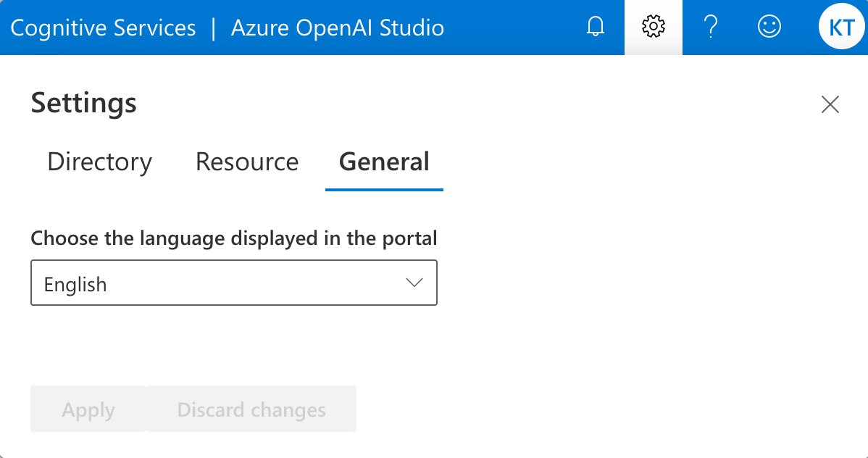Open the KT account avatar
Screen dimensions: 868x458
[841, 27]
